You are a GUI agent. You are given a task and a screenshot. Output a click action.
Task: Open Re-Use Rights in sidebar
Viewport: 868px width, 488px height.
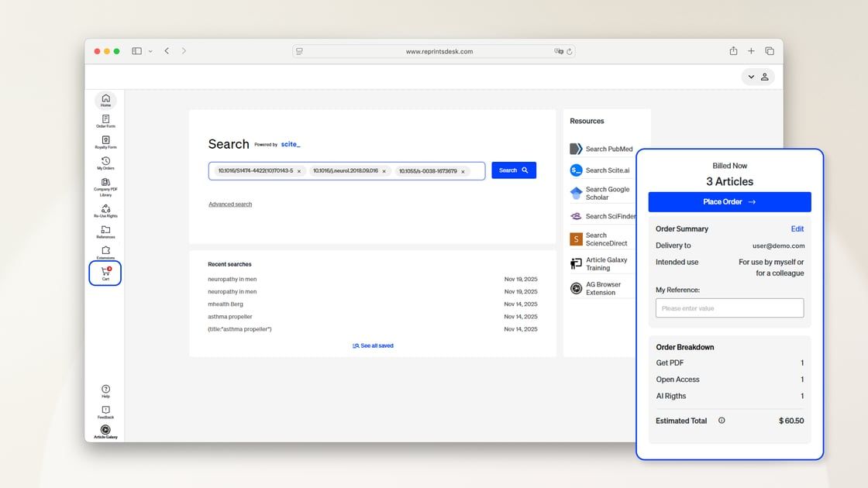tap(105, 211)
